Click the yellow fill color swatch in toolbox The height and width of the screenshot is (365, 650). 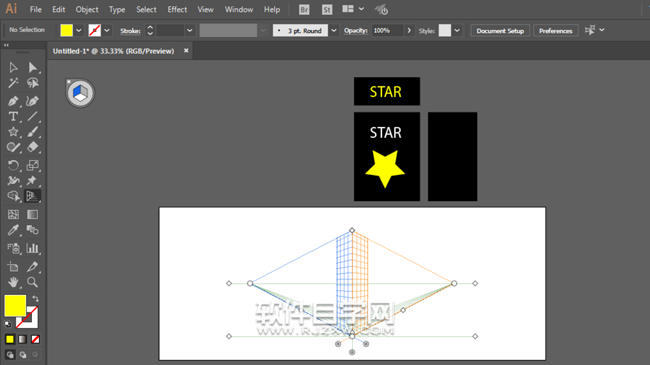[15, 306]
